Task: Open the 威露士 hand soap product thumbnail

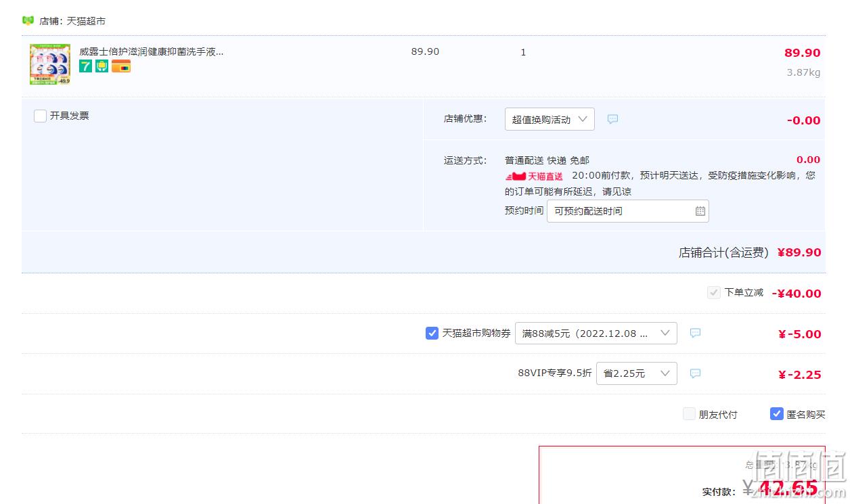Action: tap(50, 64)
